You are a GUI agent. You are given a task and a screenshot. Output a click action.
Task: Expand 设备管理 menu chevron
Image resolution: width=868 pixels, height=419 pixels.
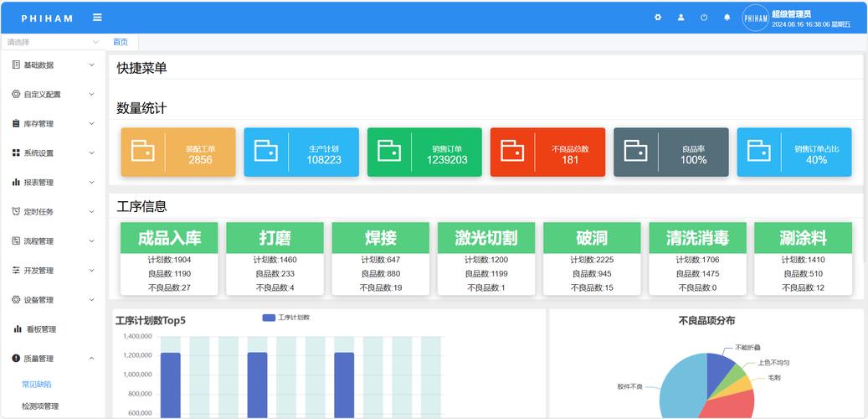pos(92,300)
